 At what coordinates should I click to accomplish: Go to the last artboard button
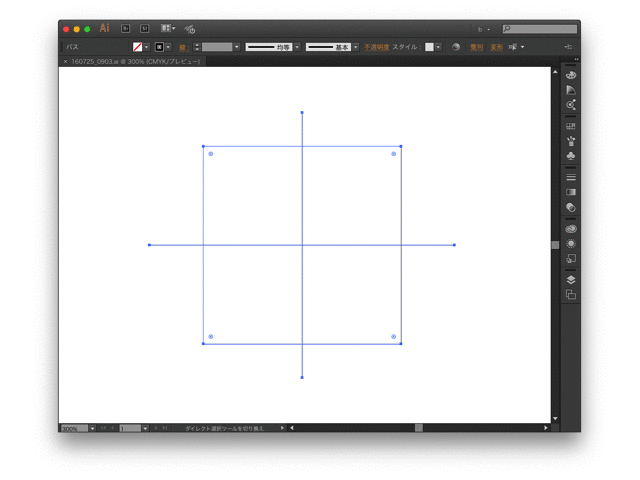pos(164,428)
